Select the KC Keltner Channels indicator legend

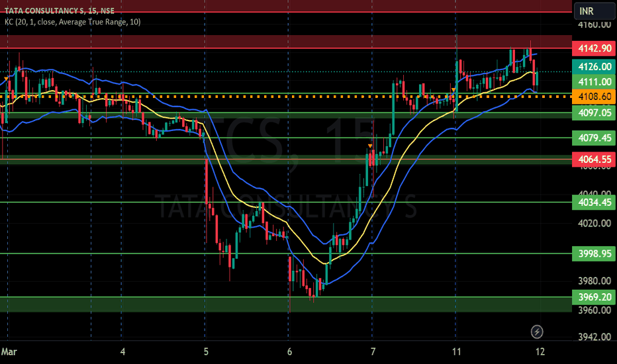pyautogui.click(x=73, y=22)
